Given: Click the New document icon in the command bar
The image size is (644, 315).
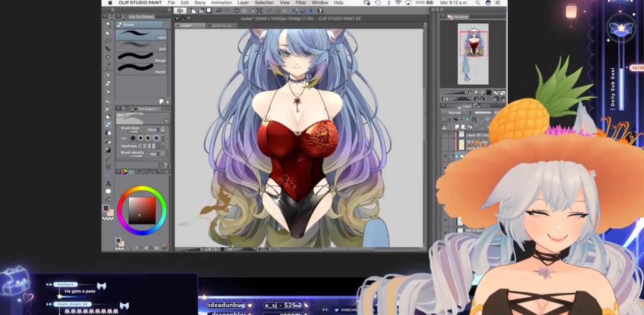Looking at the screenshot, I should (x=193, y=10).
